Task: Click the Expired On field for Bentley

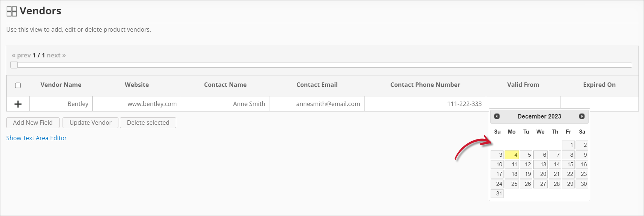Action: click(599, 104)
